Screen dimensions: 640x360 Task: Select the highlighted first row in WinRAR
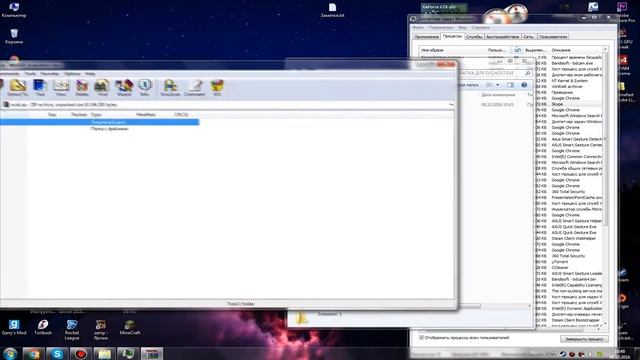pyautogui.click(x=100, y=122)
